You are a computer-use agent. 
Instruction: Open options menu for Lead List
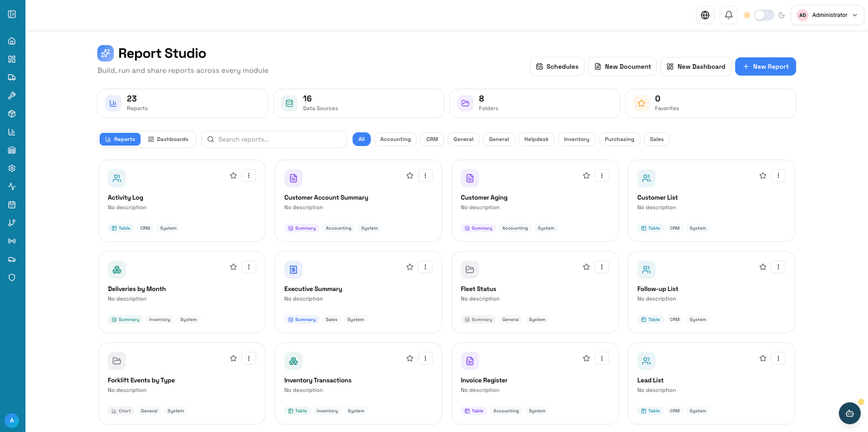click(778, 358)
